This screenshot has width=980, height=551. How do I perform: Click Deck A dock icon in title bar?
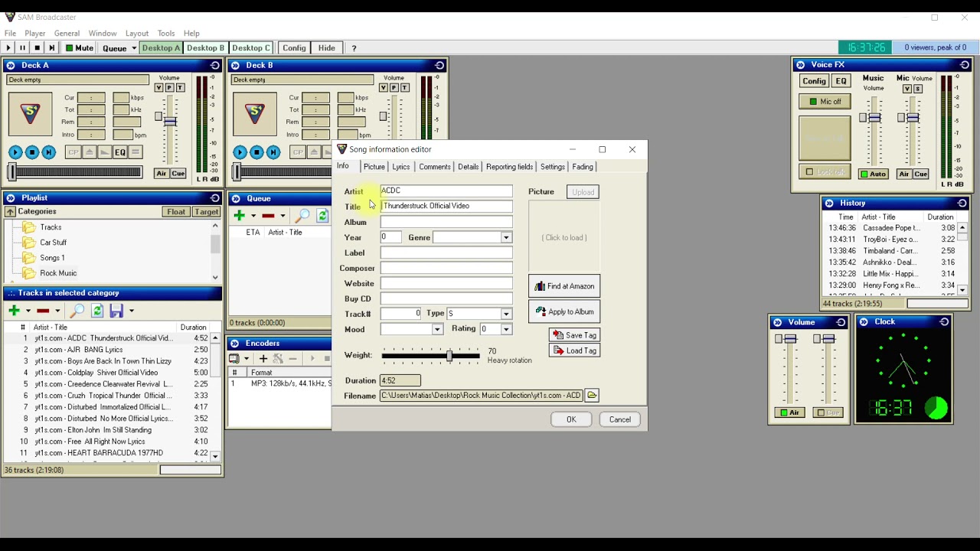click(x=215, y=65)
